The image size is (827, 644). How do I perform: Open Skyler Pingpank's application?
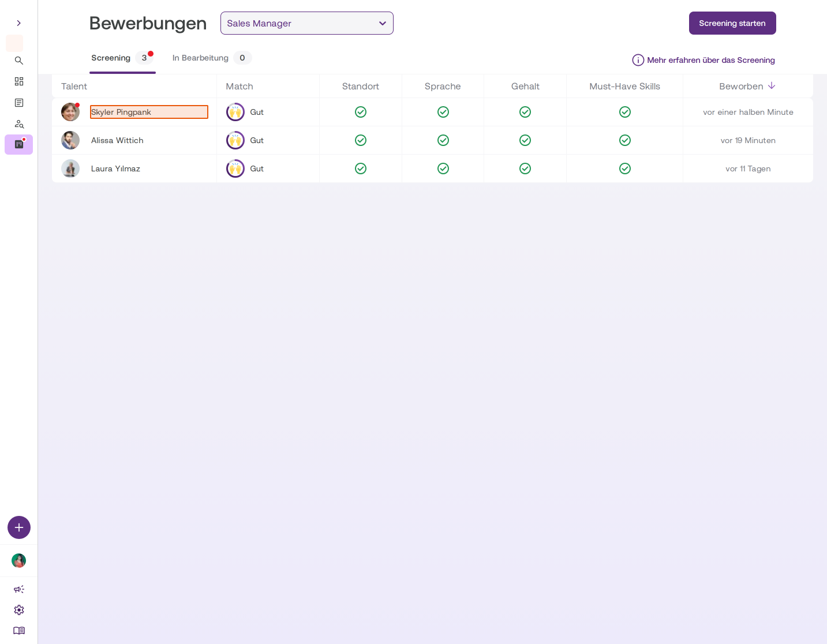tap(149, 112)
